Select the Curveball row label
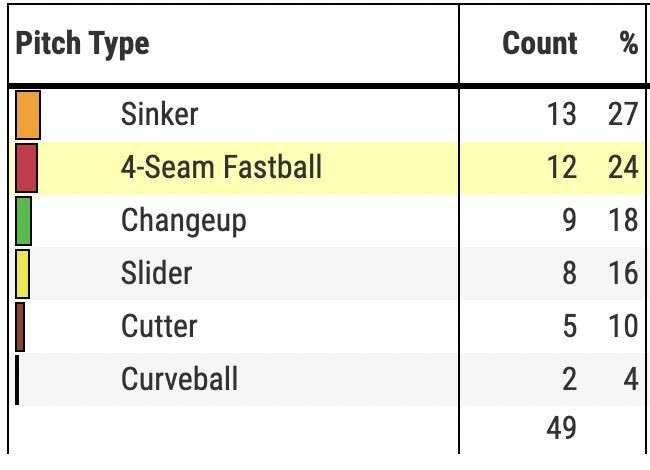650x470 pixels. coord(179,379)
